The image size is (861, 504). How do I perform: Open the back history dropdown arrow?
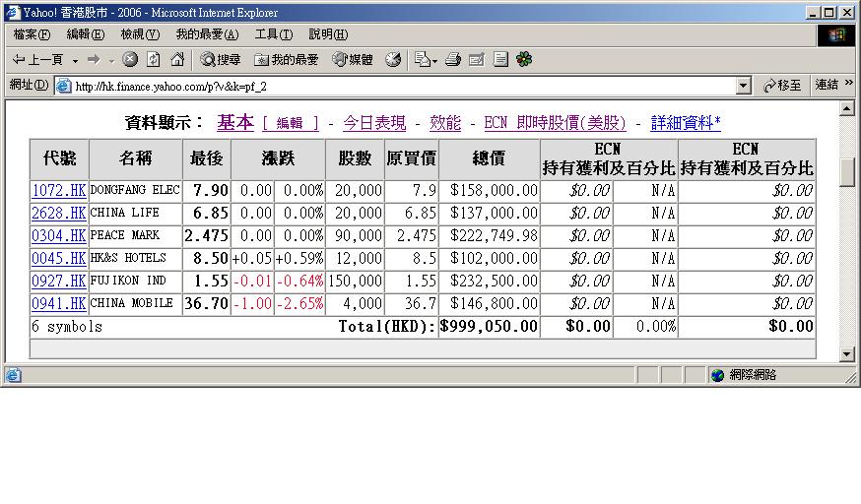[x=75, y=60]
